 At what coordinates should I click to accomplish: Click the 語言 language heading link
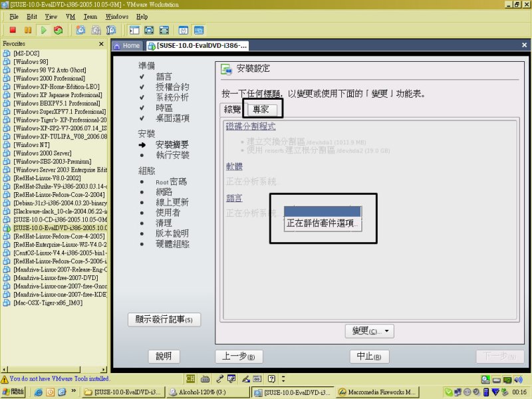[234, 198]
